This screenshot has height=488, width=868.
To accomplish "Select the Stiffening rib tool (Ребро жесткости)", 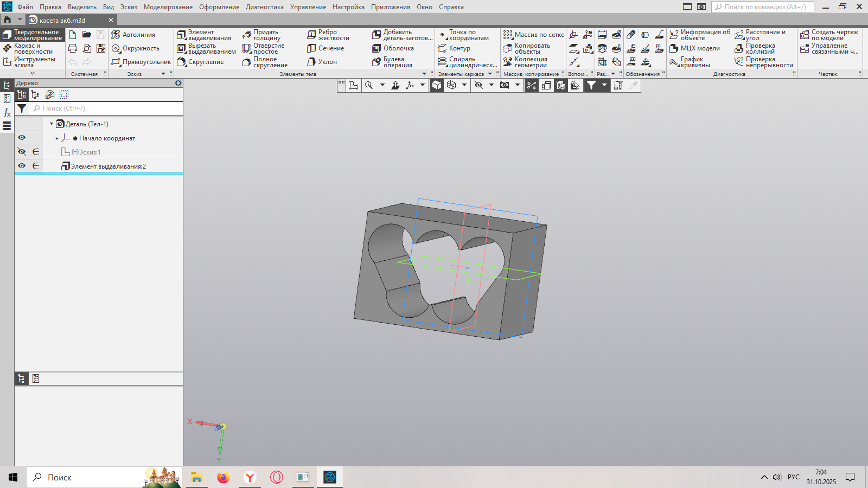I will click(328, 35).
